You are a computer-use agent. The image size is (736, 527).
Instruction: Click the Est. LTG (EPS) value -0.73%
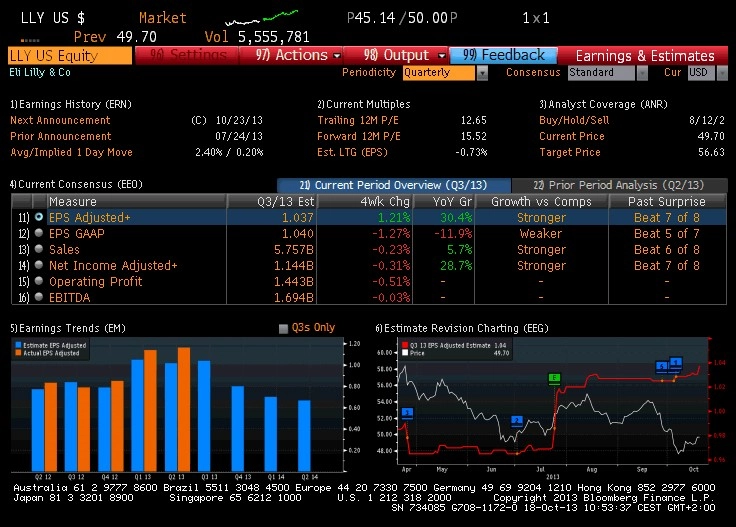(x=471, y=152)
